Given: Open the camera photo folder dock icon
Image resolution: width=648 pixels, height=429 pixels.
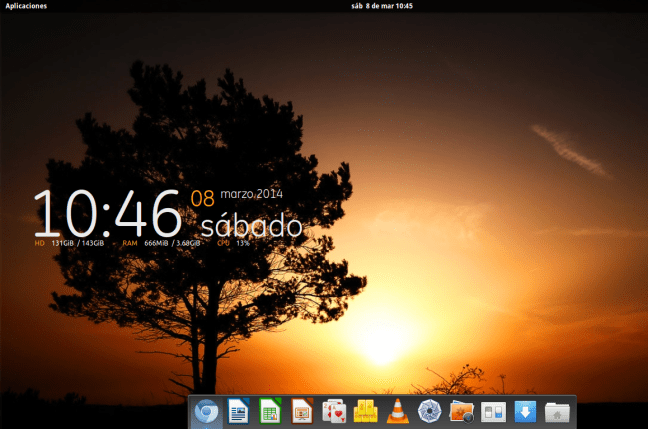Looking at the screenshot, I should point(461,411).
